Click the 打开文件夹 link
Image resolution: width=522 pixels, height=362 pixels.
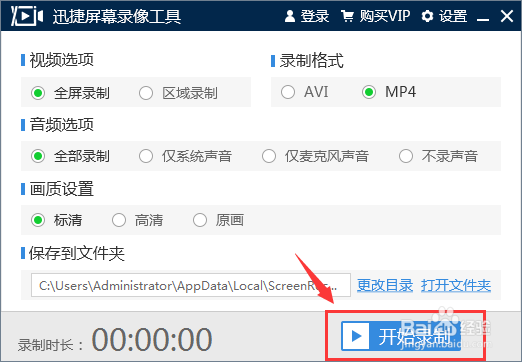456,286
